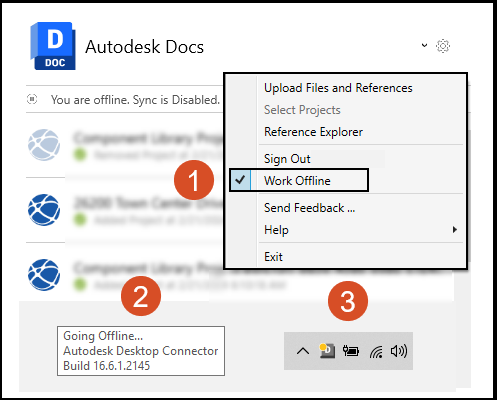This screenshot has height=400, width=497.
Task: Expand the Help submenu arrow
Action: 455,229
